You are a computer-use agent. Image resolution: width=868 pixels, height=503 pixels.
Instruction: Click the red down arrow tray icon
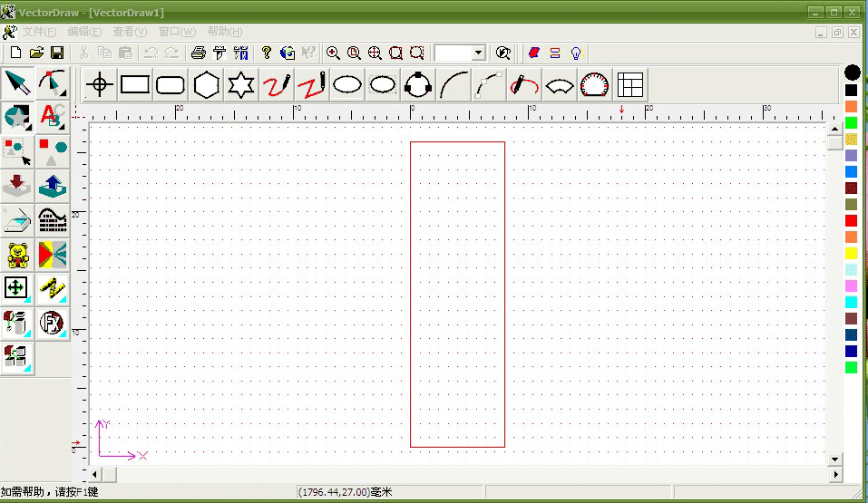[18, 186]
